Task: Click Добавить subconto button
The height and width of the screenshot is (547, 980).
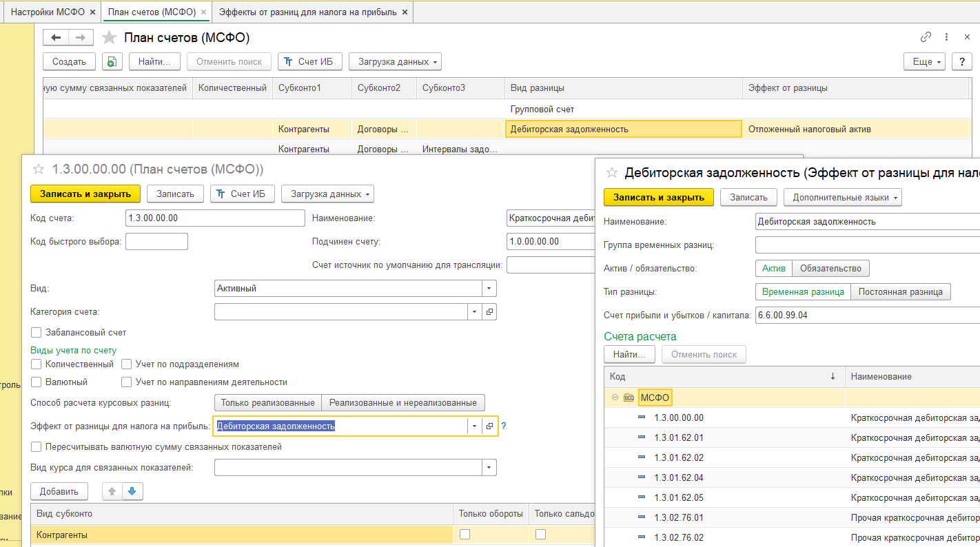Action: (x=59, y=491)
